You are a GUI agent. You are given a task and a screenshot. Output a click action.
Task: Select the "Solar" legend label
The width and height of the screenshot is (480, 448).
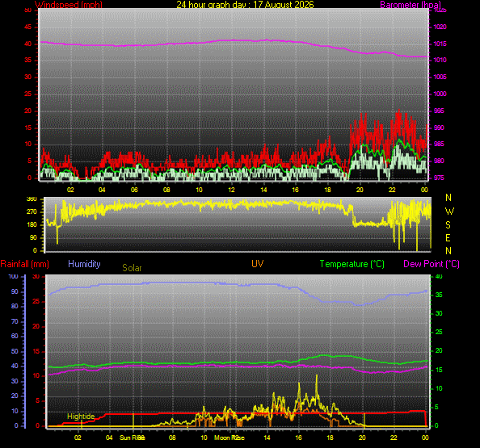pos(132,268)
